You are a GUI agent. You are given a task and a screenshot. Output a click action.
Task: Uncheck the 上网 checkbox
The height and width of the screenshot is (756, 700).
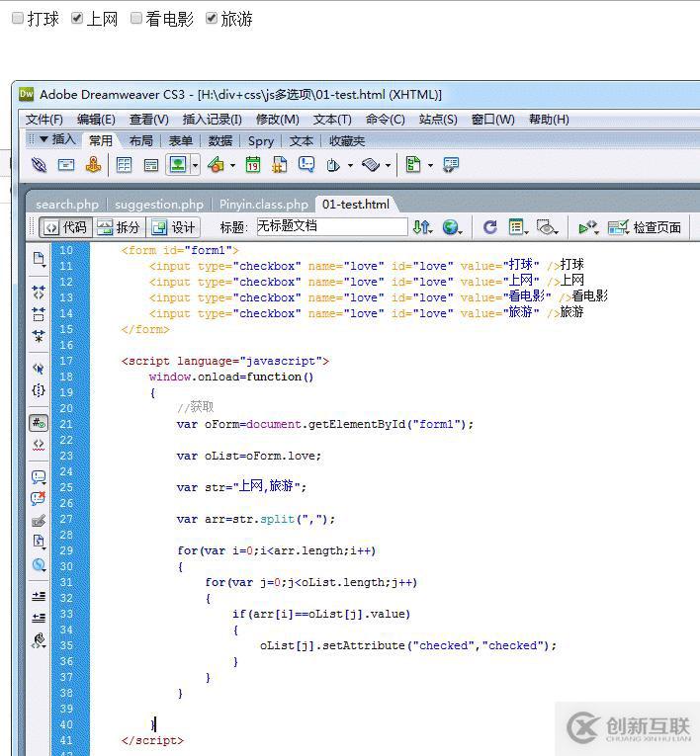tap(77, 19)
